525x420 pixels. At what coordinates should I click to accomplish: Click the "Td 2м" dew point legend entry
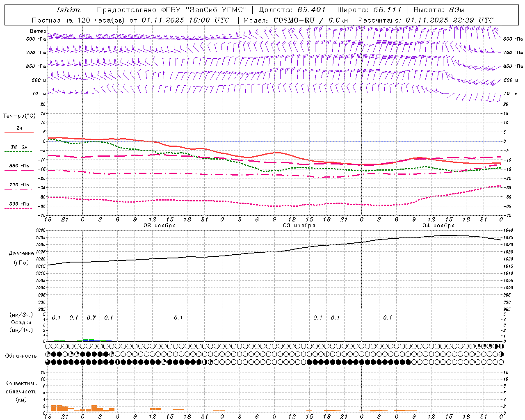[19, 147]
